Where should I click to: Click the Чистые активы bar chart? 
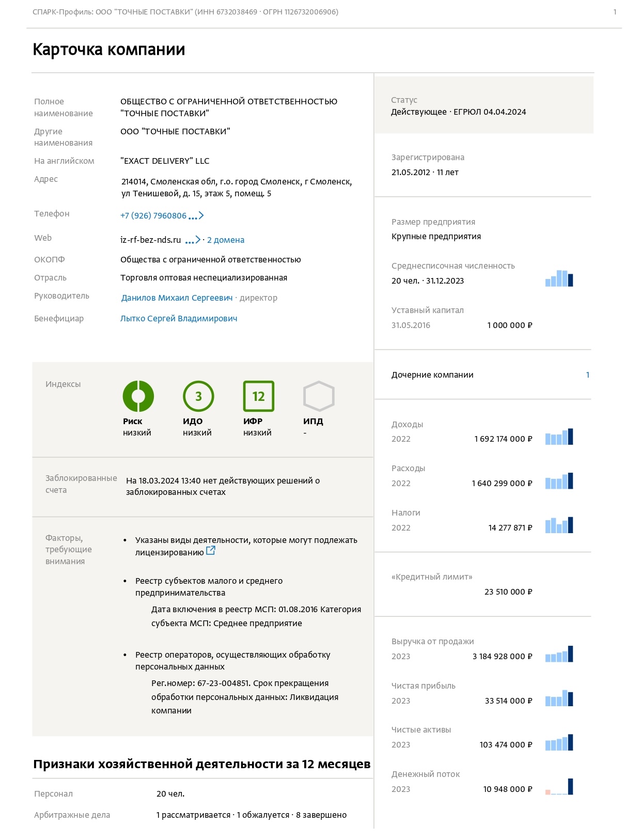coord(559,742)
